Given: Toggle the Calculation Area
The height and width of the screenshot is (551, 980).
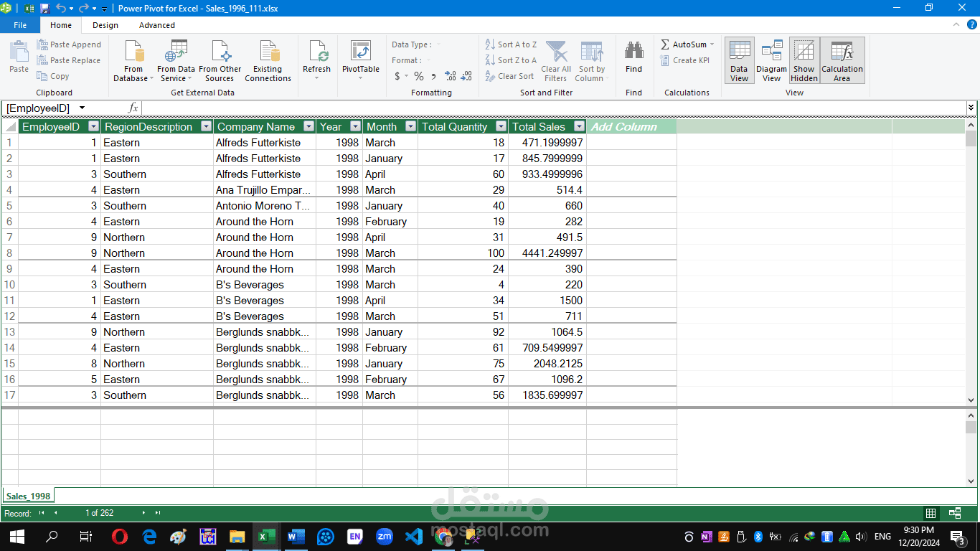Looking at the screenshot, I should point(842,61).
